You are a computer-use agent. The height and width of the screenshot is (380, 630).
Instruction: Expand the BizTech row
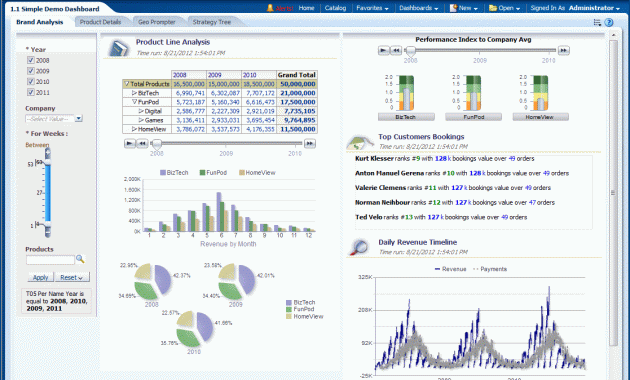(135, 93)
